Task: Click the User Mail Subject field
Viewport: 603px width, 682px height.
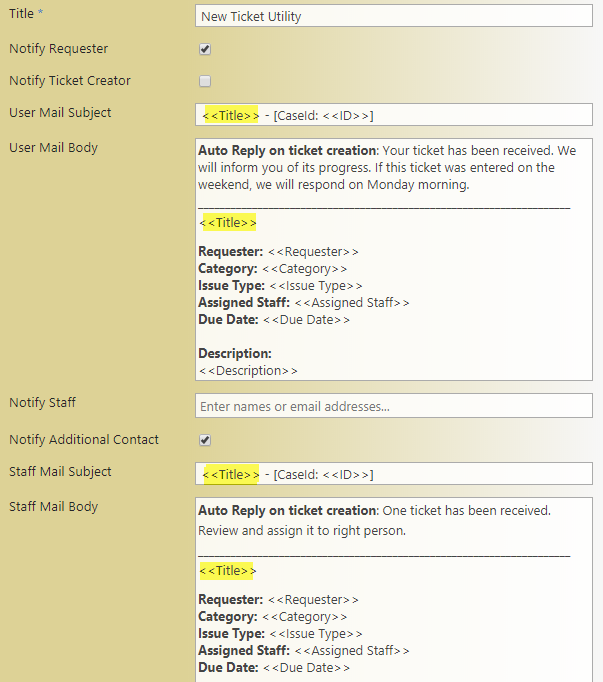Action: [394, 115]
